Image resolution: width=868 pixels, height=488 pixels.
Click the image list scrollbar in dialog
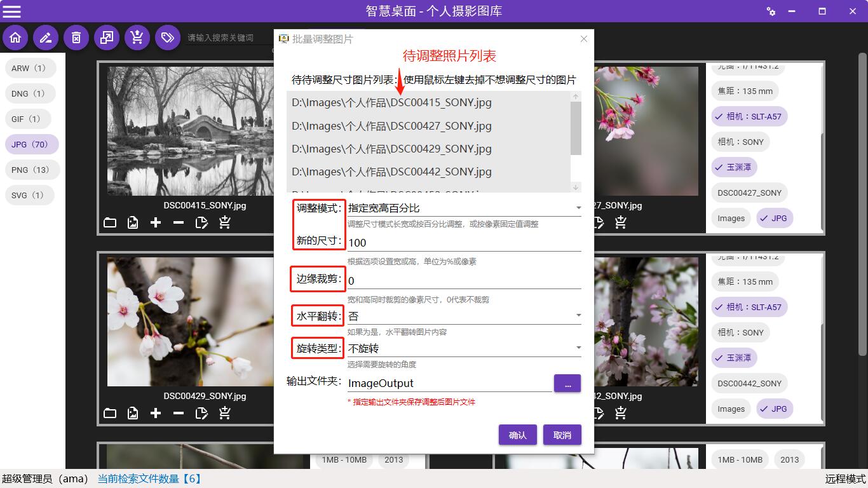coord(576,128)
